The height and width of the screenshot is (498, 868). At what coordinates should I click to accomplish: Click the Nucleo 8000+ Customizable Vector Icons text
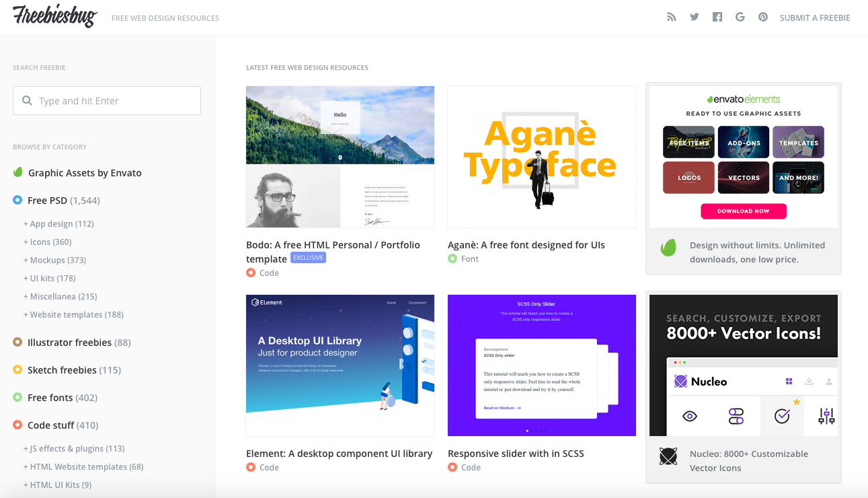tap(749, 461)
